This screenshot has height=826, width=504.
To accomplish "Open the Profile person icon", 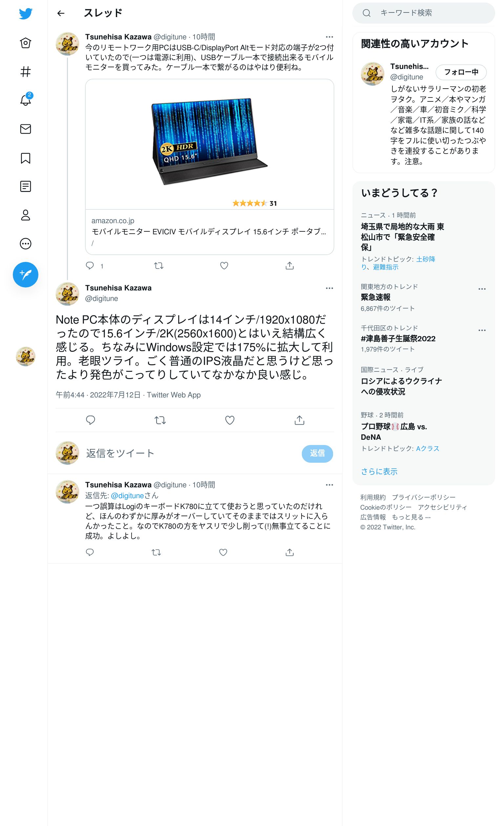I will [26, 215].
